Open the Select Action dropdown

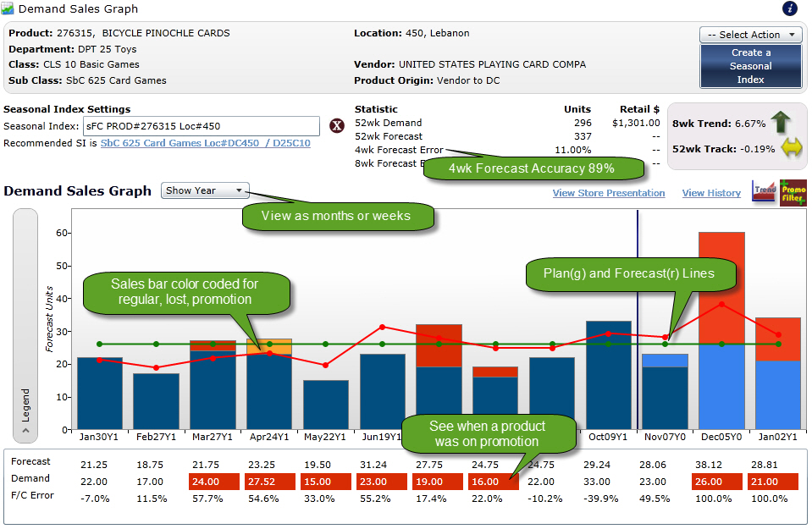750,35
